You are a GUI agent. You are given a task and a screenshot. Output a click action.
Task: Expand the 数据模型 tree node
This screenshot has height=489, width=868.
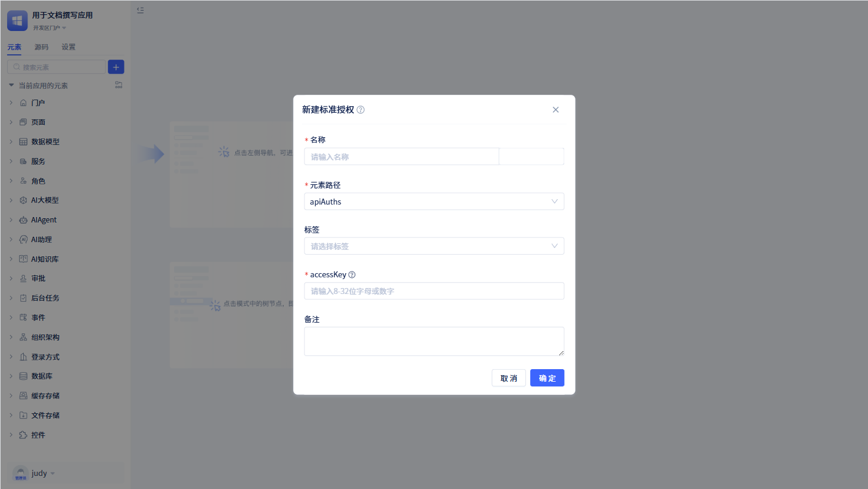click(11, 142)
